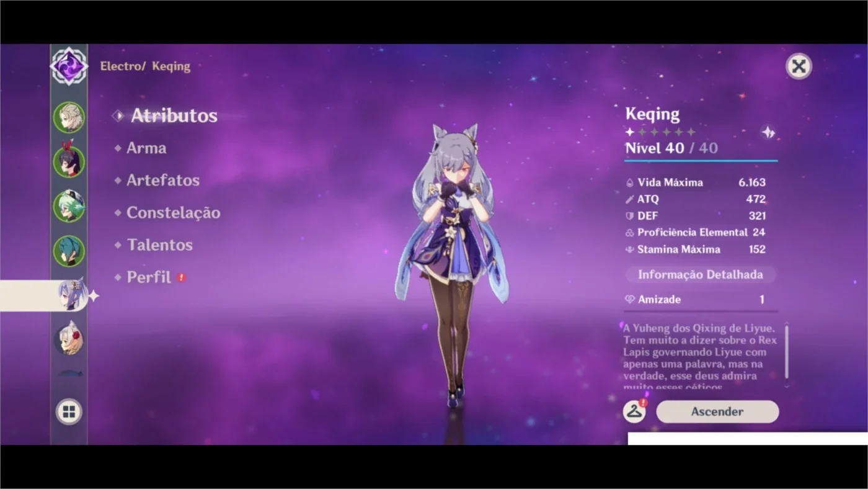Click the description scrollbar
The image size is (868, 489).
pos(787,352)
